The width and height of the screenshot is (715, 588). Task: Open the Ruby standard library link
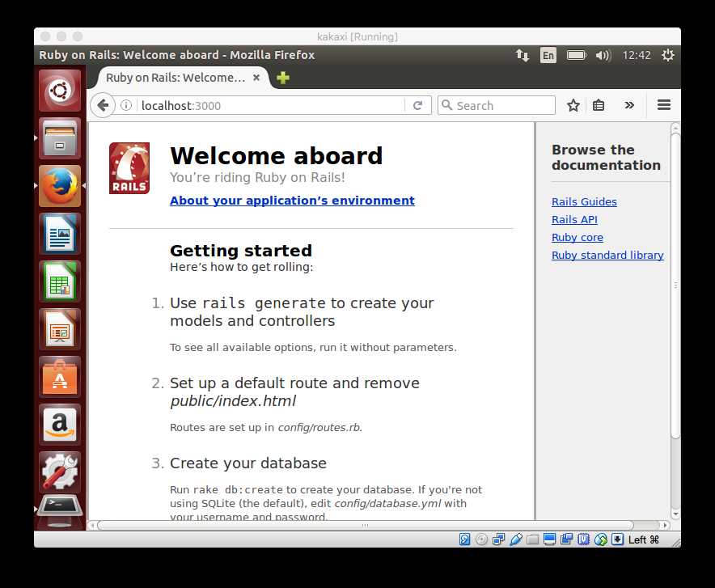click(x=607, y=256)
